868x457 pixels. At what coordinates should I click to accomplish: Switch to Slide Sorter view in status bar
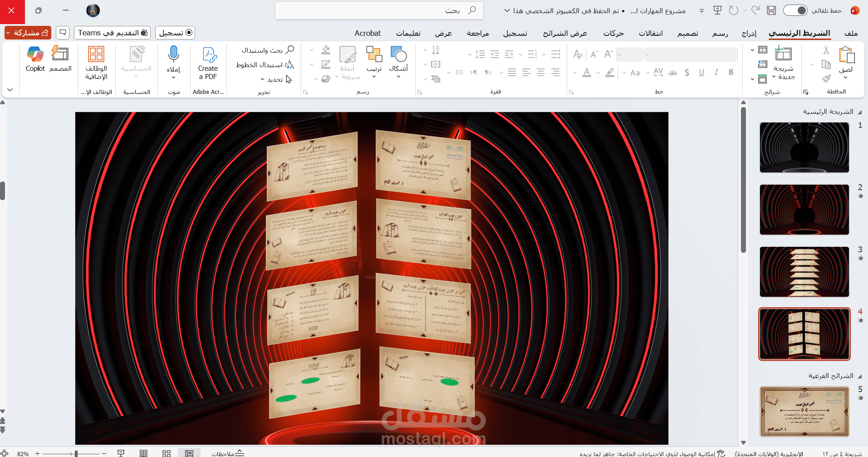point(167,453)
